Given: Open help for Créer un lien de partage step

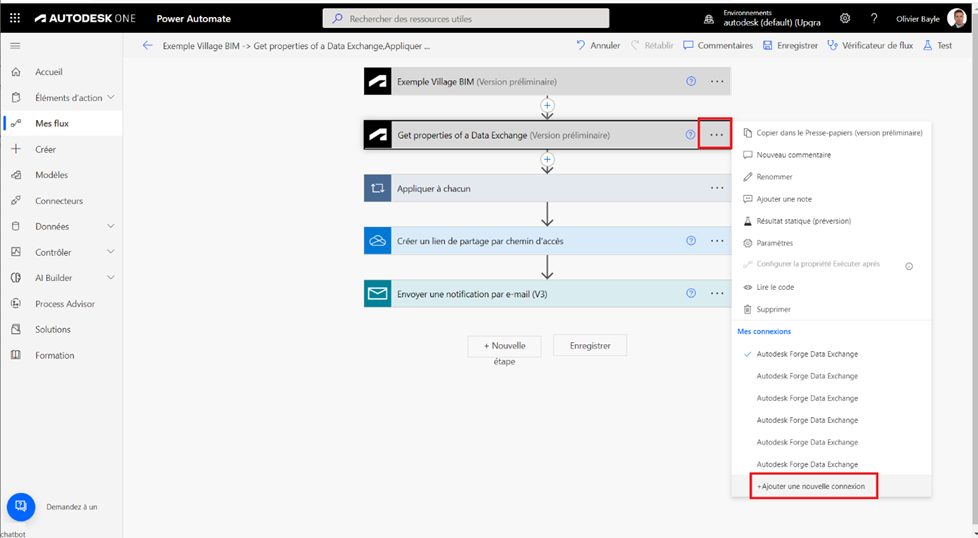Looking at the screenshot, I should (691, 241).
